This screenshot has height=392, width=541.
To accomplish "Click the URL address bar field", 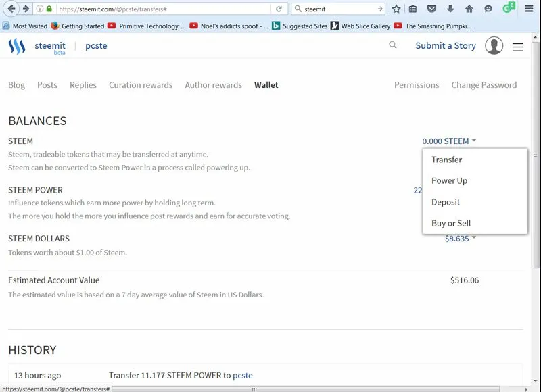I will point(164,9).
